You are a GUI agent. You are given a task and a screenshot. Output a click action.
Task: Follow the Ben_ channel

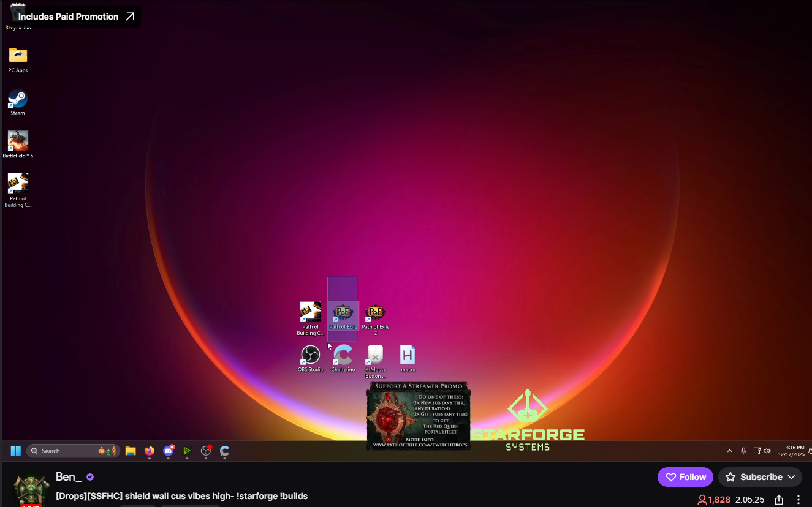click(x=685, y=477)
